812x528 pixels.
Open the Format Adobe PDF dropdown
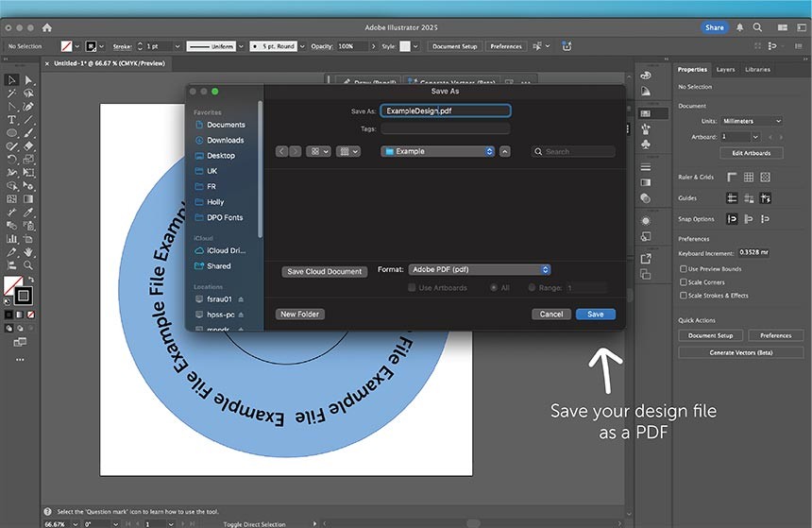click(x=480, y=269)
